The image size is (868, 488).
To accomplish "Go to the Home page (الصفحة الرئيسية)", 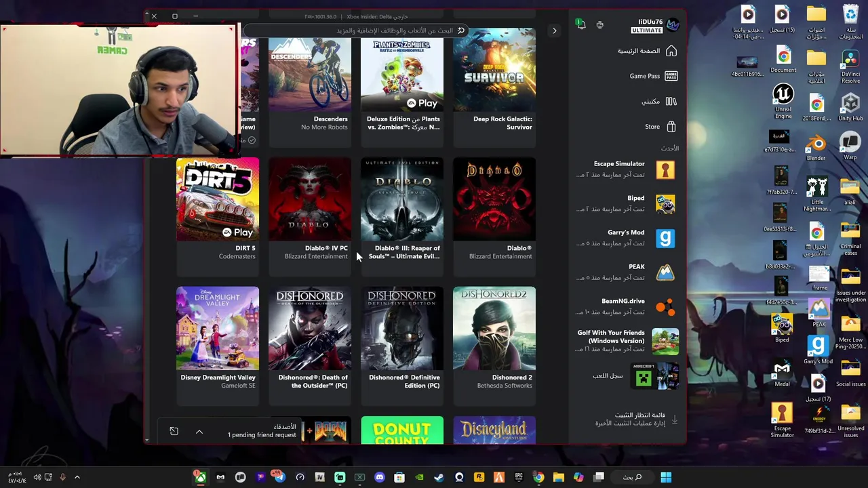I will pos(646,51).
